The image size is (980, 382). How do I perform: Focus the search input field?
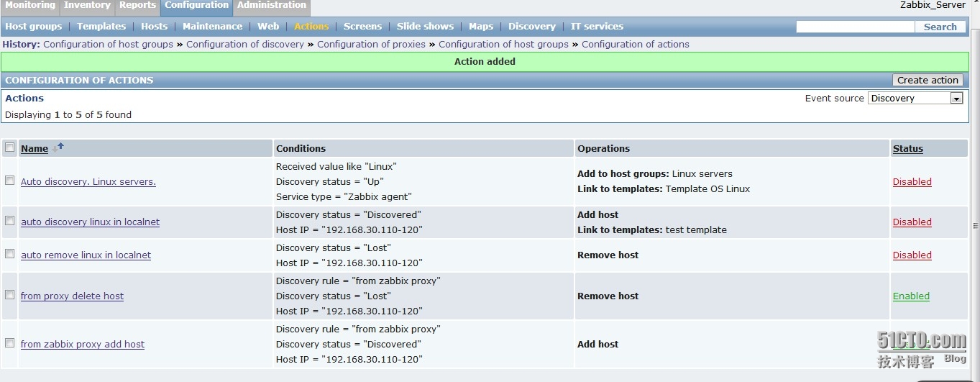[x=856, y=27]
